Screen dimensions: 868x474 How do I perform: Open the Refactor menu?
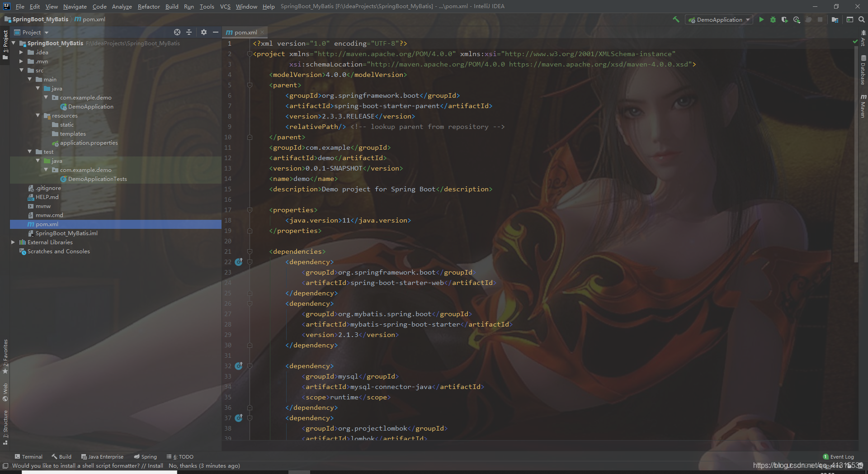click(149, 6)
